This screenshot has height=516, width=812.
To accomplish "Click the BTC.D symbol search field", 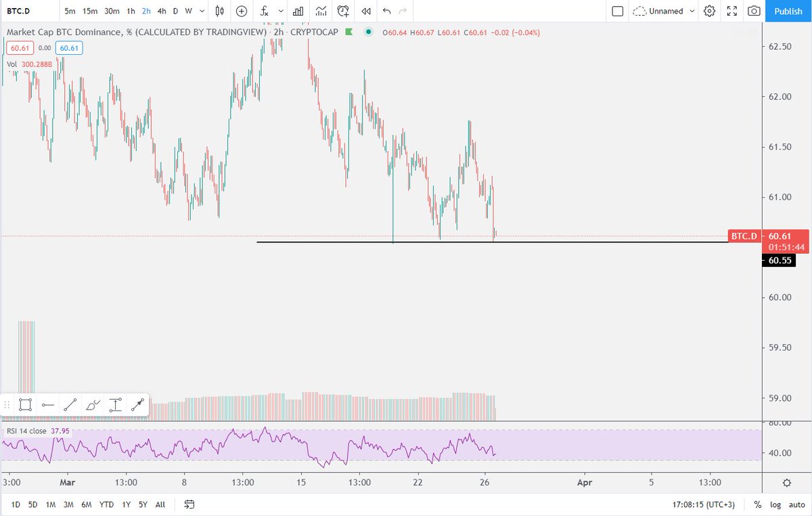I will [x=28, y=11].
